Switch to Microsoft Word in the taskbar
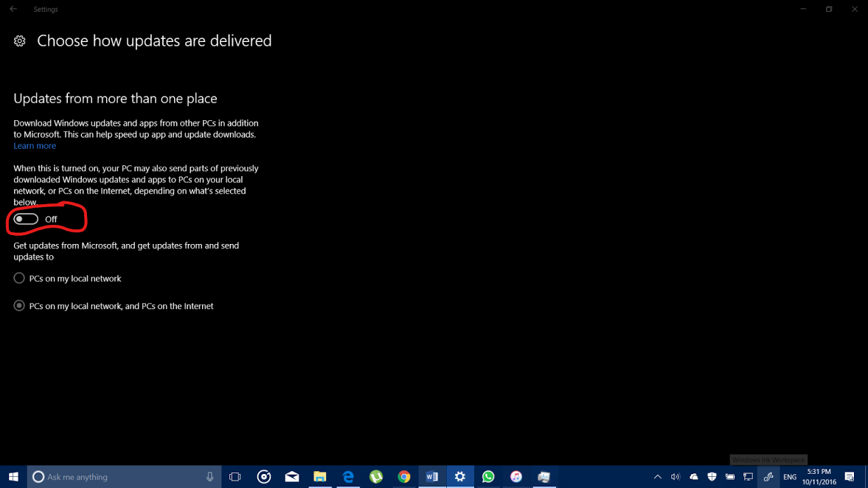The image size is (868, 488). (x=432, y=477)
